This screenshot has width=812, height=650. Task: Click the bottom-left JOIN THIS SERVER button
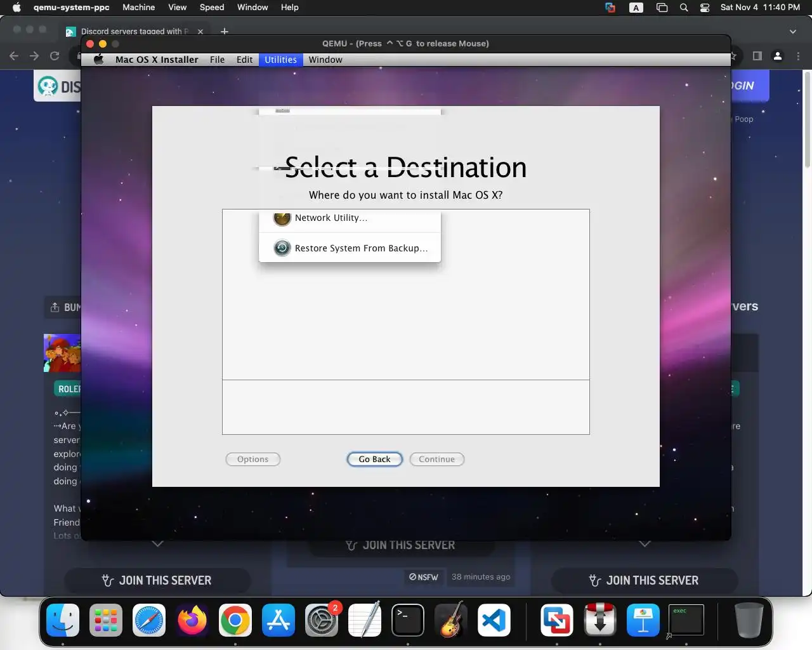(x=157, y=580)
